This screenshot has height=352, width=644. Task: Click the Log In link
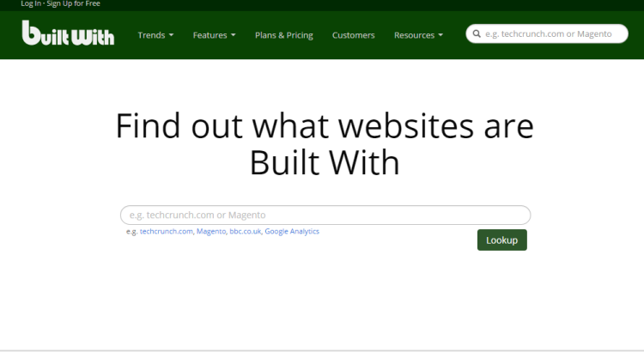click(31, 3)
